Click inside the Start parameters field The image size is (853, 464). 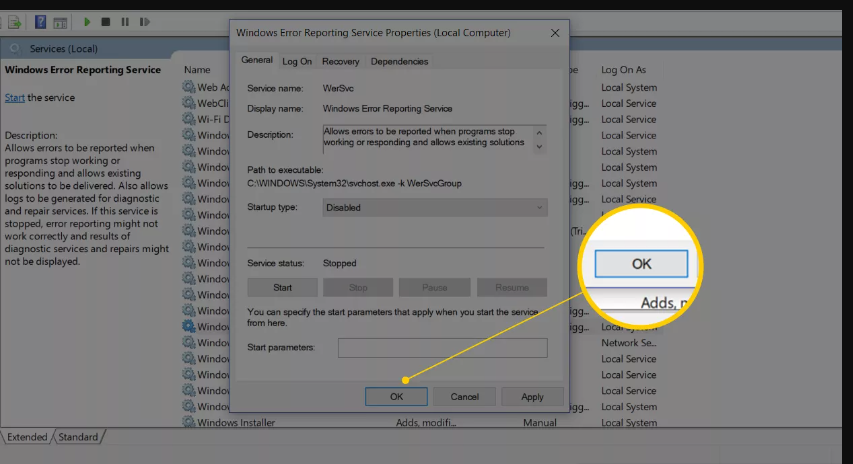click(443, 348)
